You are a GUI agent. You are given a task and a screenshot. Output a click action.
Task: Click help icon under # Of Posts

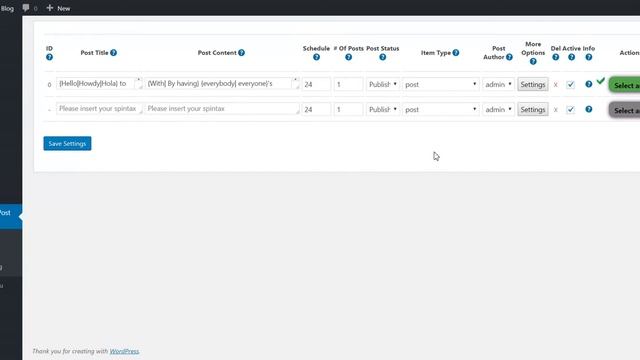(349, 57)
